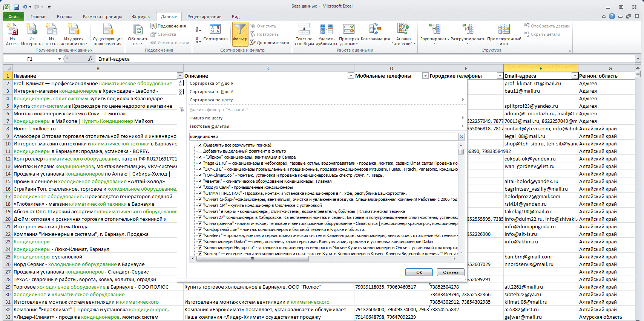Clear filter in ribbon
644x321 pixels.
(263, 26)
